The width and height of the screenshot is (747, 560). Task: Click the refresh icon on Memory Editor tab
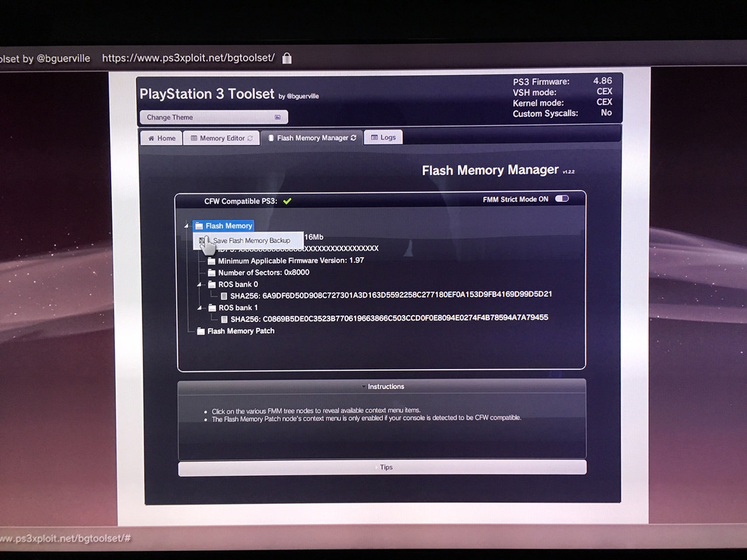(x=250, y=138)
